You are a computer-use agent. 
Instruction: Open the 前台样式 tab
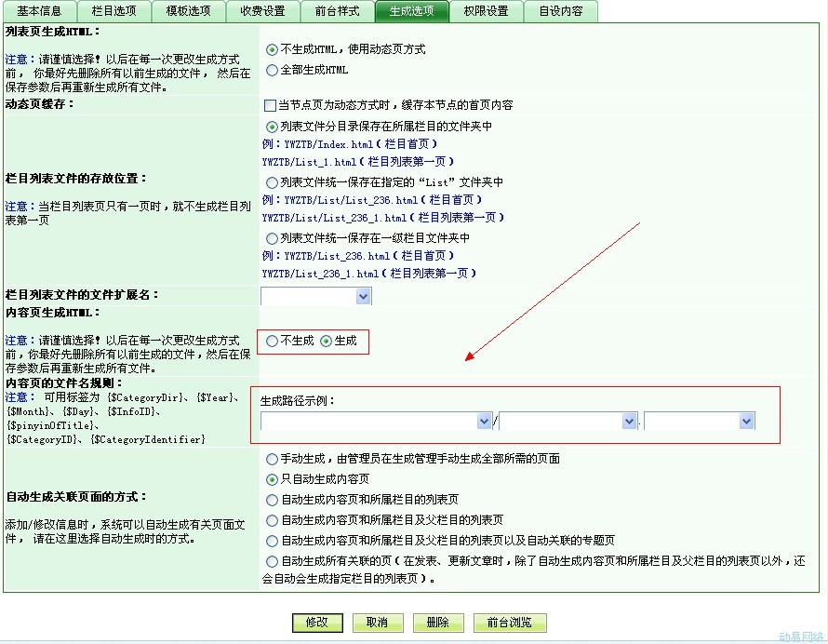click(x=336, y=11)
